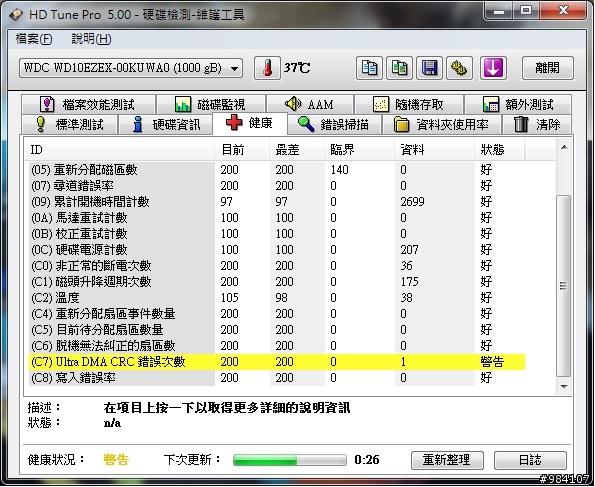The width and height of the screenshot is (595, 487).
Task: Click the 臨界 column header
Action: [359, 150]
